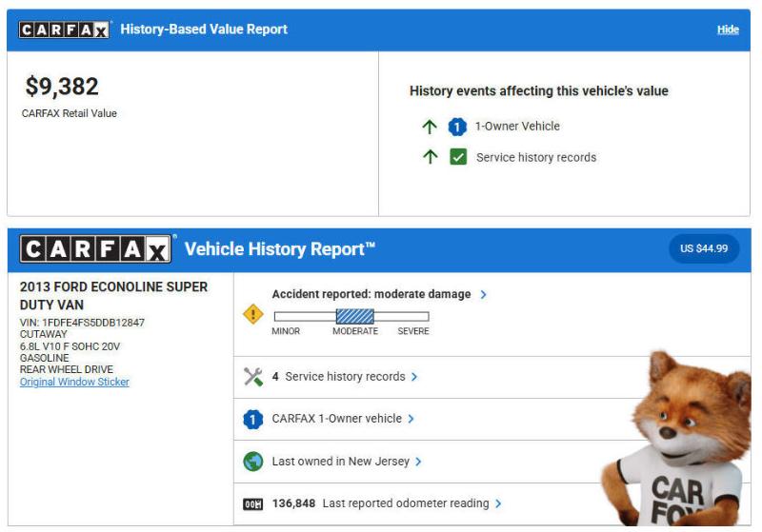Viewport: 762px width, 532px height.
Task: Click the CARFAX logo in the Value Report header
Action: (x=65, y=30)
